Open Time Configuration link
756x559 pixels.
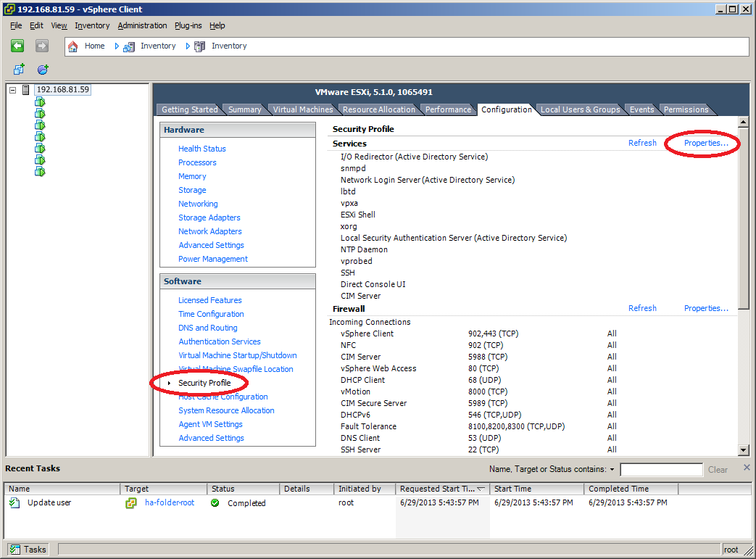point(211,314)
